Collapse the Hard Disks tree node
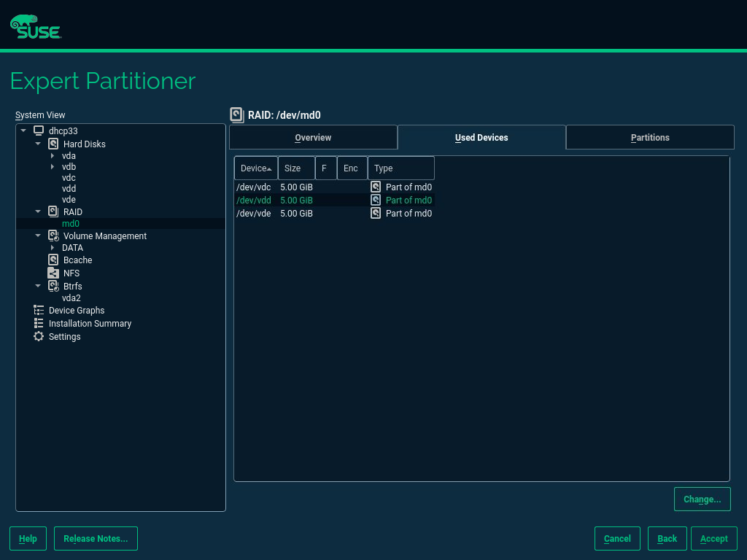 pyautogui.click(x=38, y=144)
